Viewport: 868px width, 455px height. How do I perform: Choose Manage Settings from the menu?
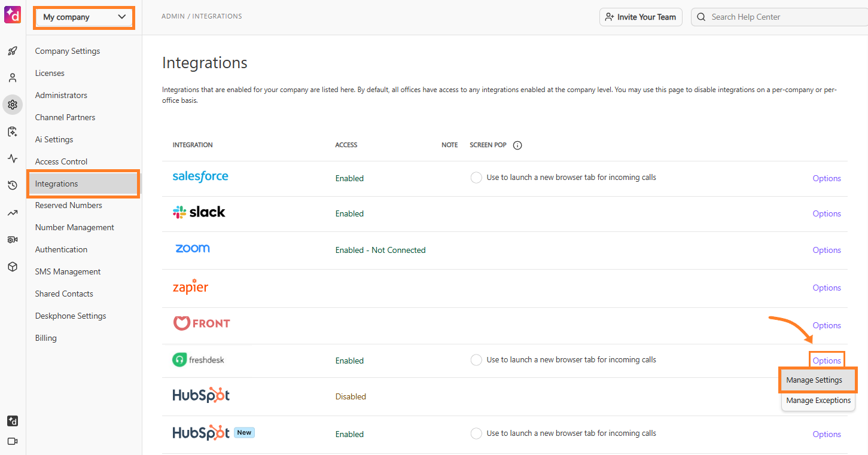pyautogui.click(x=818, y=380)
